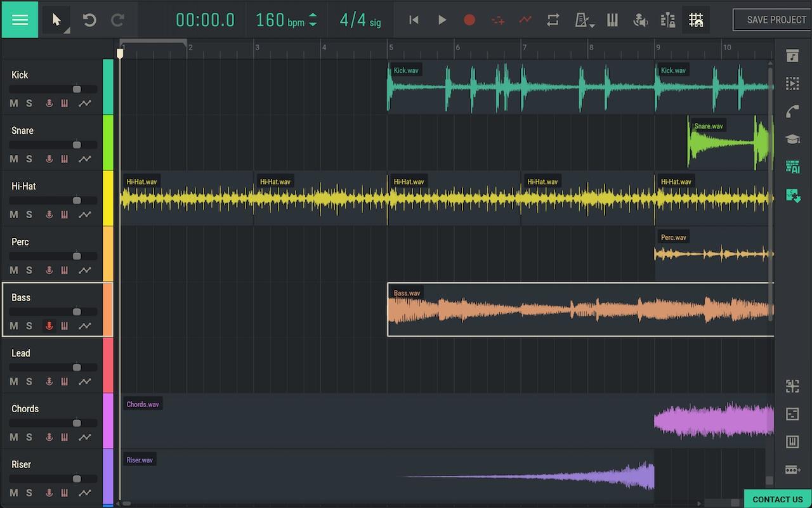The image size is (812, 508).
Task: Click the Contact Us button
Action: tap(777, 499)
